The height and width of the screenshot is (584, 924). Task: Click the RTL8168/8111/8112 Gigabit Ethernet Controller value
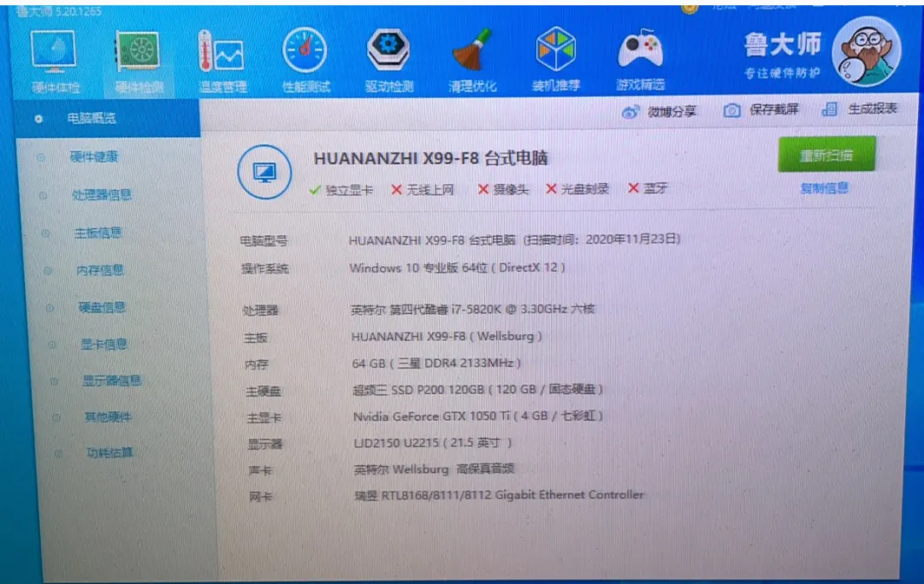click(x=499, y=495)
